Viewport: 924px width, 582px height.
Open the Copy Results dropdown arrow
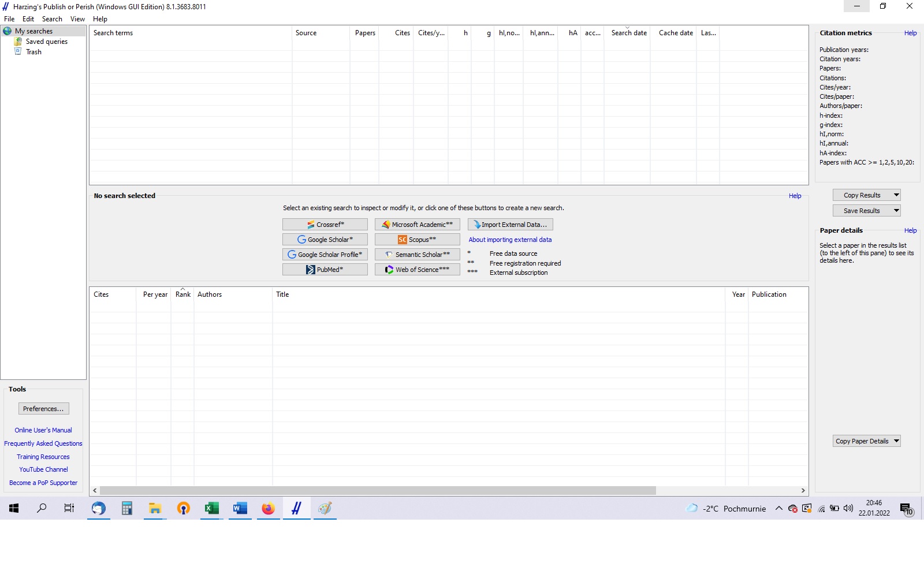coord(896,195)
